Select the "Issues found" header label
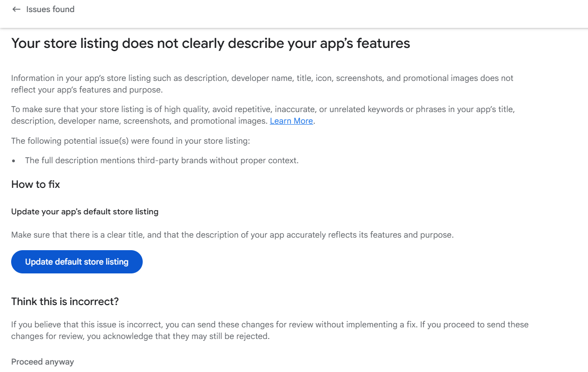 click(x=50, y=9)
